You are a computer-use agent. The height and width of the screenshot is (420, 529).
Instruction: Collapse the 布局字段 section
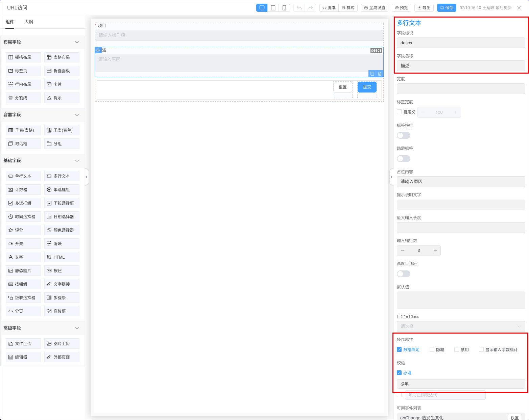click(77, 42)
